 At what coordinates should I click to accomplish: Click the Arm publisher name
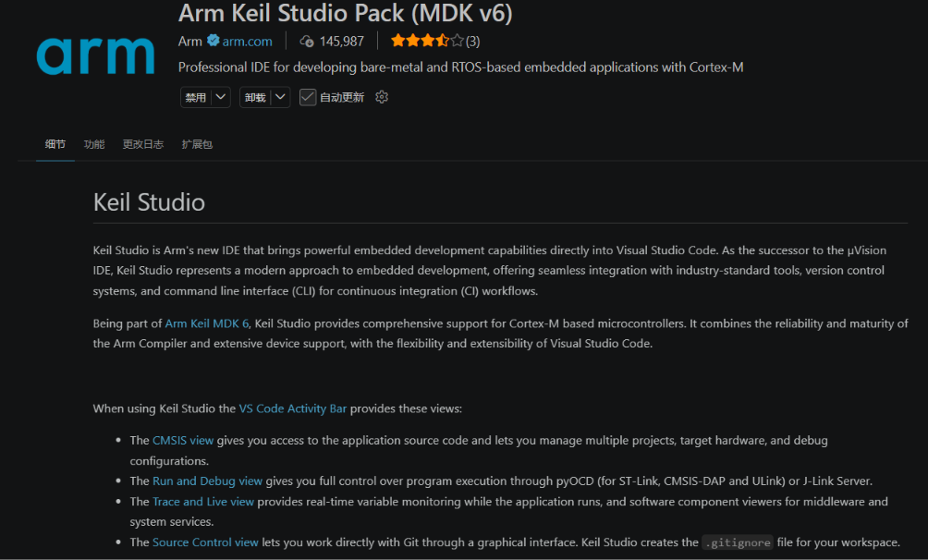coord(190,42)
